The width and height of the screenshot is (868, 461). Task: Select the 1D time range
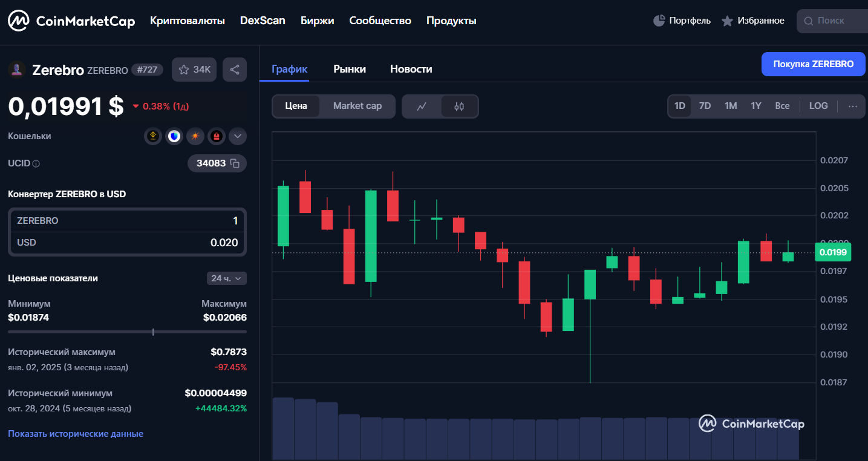point(680,106)
